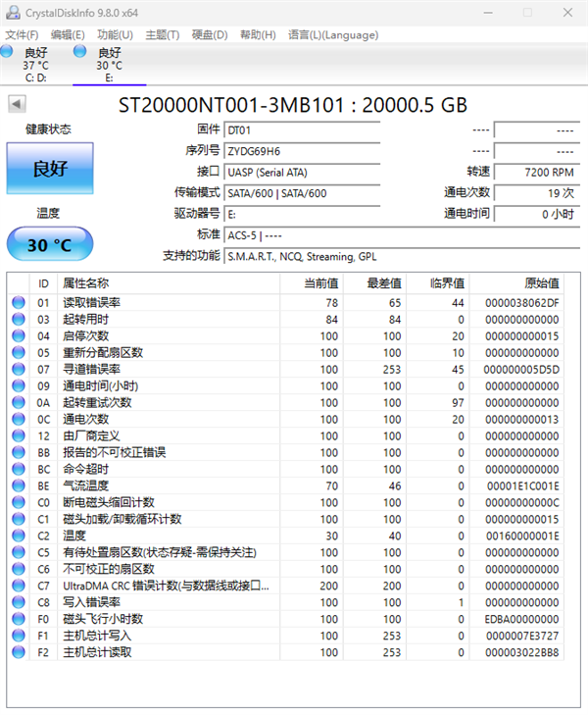The width and height of the screenshot is (588, 715).
Task: Open the 帮助(H) menu
Action: (258, 35)
